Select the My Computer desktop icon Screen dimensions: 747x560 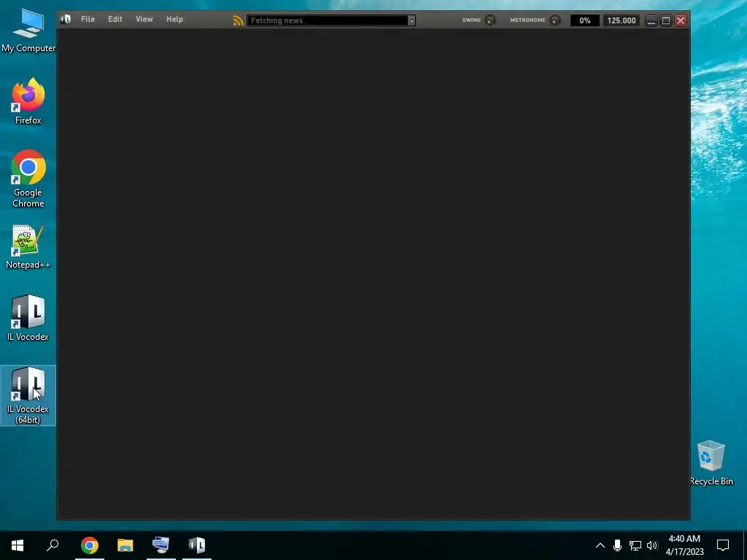pyautogui.click(x=28, y=30)
